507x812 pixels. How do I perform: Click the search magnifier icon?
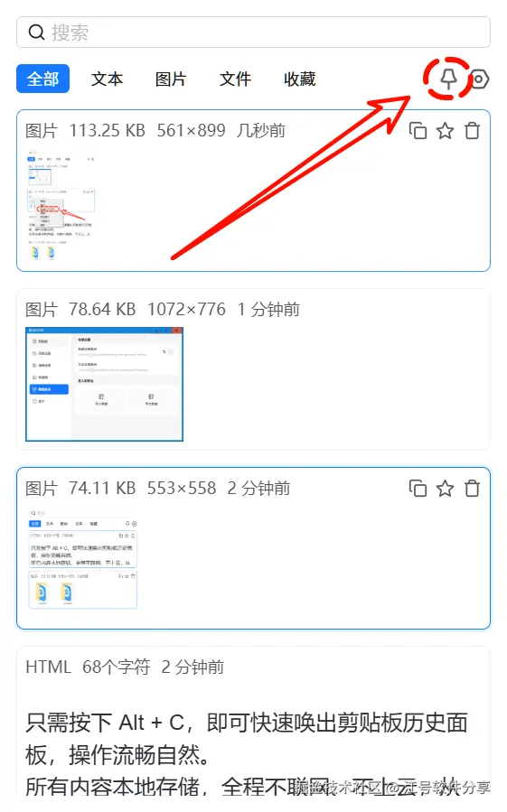[36, 33]
